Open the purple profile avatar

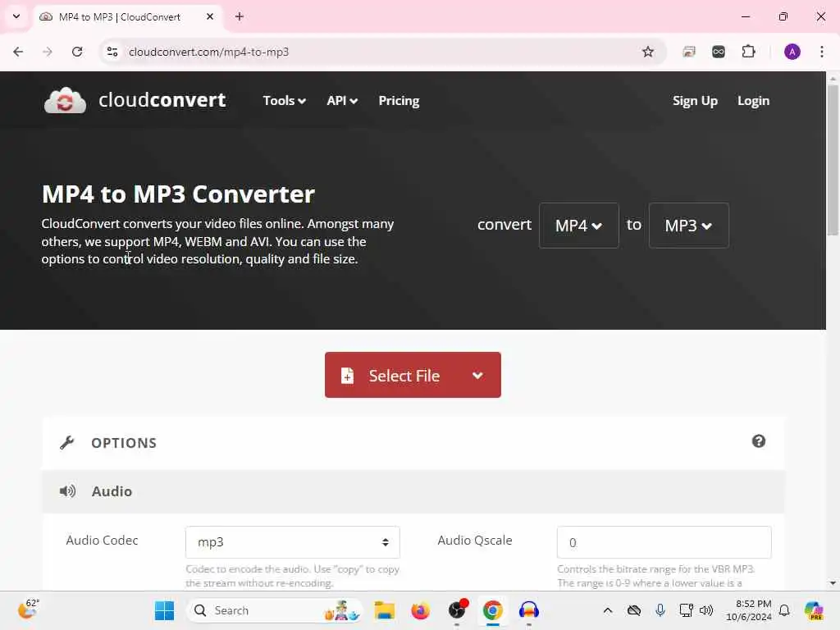[x=792, y=52]
